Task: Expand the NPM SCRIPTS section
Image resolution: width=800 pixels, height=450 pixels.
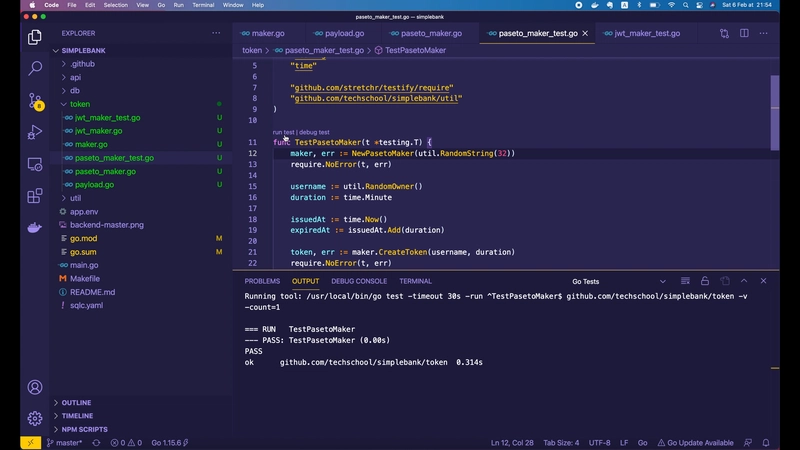Action: pyautogui.click(x=84, y=429)
